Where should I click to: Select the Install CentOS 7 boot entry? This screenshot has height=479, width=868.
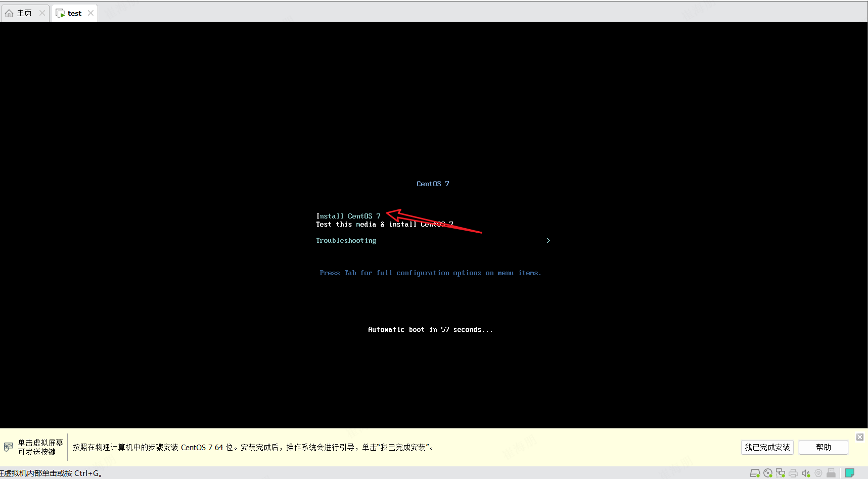point(348,216)
